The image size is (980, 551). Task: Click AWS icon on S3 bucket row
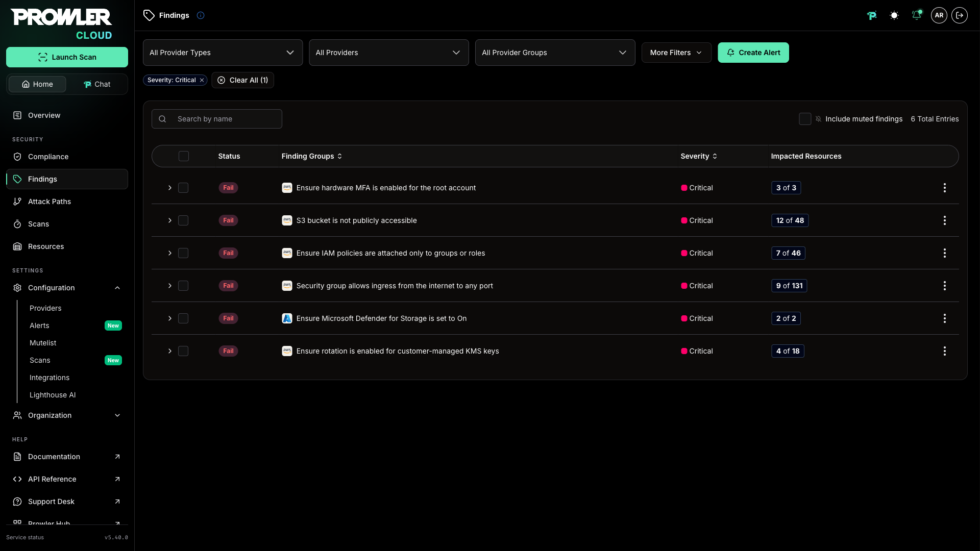coord(287,220)
